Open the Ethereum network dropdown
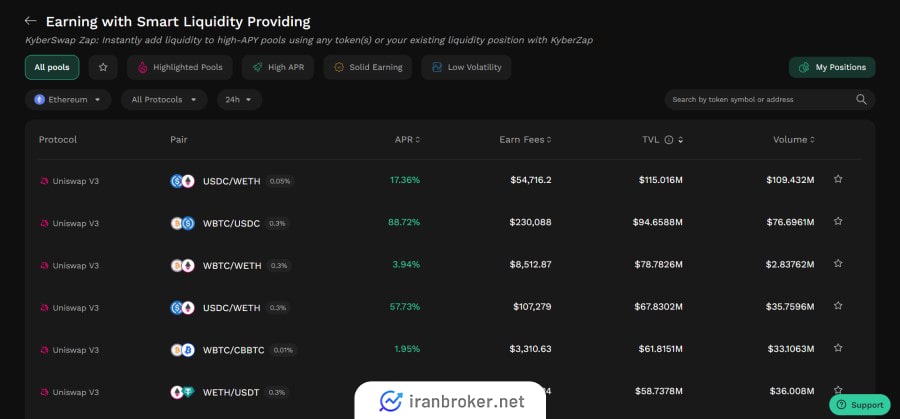The height and width of the screenshot is (419, 900). click(68, 99)
